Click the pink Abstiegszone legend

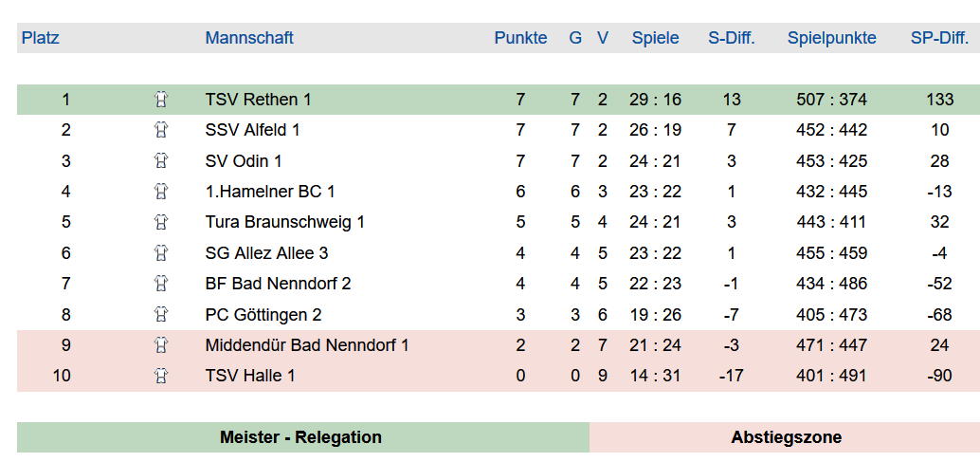[785, 437]
